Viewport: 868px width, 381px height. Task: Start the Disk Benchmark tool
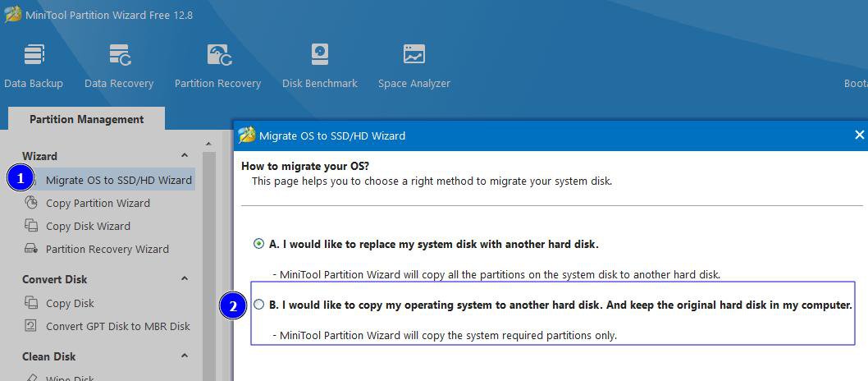320,55
